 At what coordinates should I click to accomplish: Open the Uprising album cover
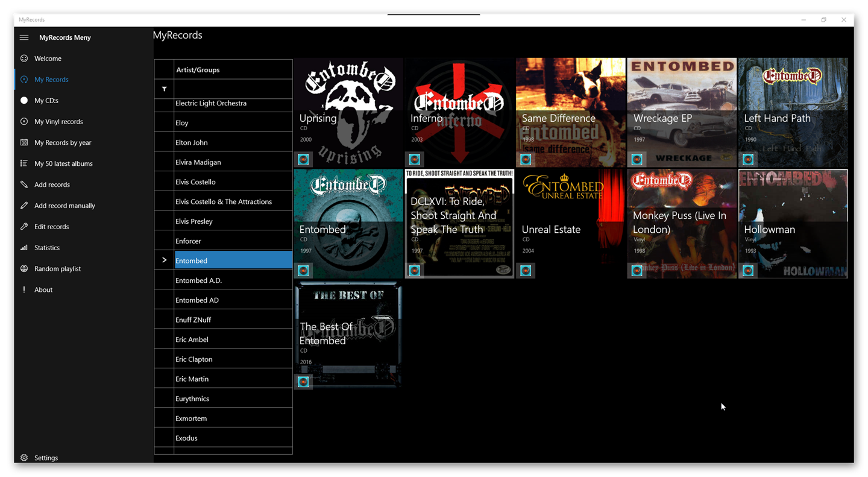click(x=348, y=112)
